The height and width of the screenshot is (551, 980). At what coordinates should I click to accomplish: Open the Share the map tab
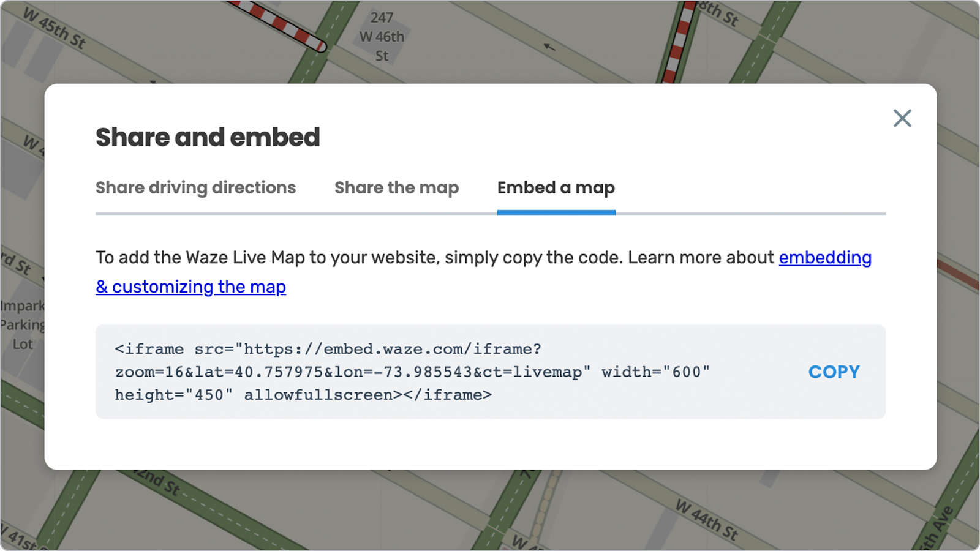click(396, 187)
